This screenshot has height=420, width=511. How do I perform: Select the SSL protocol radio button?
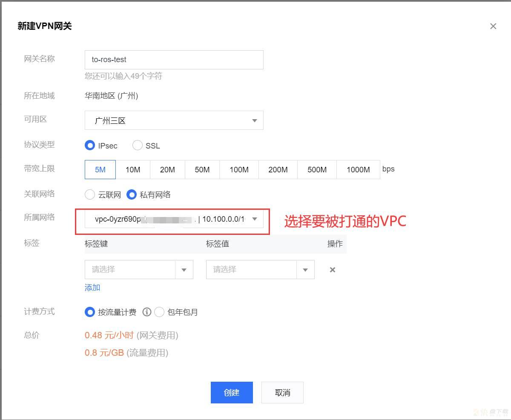137,146
